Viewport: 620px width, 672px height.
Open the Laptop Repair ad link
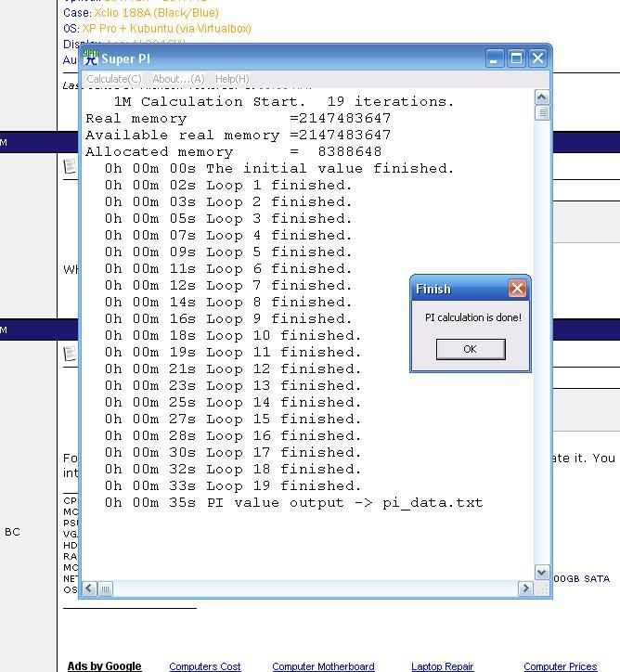click(x=442, y=666)
